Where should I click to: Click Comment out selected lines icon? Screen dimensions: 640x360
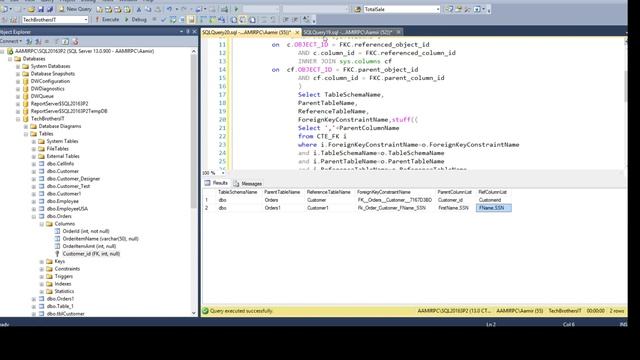point(264,19)
